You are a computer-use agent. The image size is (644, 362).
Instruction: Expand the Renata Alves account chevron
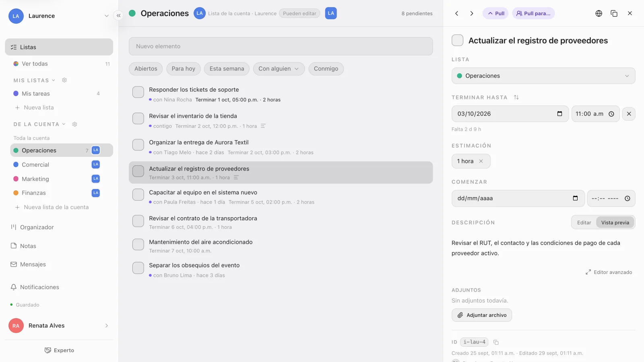coord(107,326)
